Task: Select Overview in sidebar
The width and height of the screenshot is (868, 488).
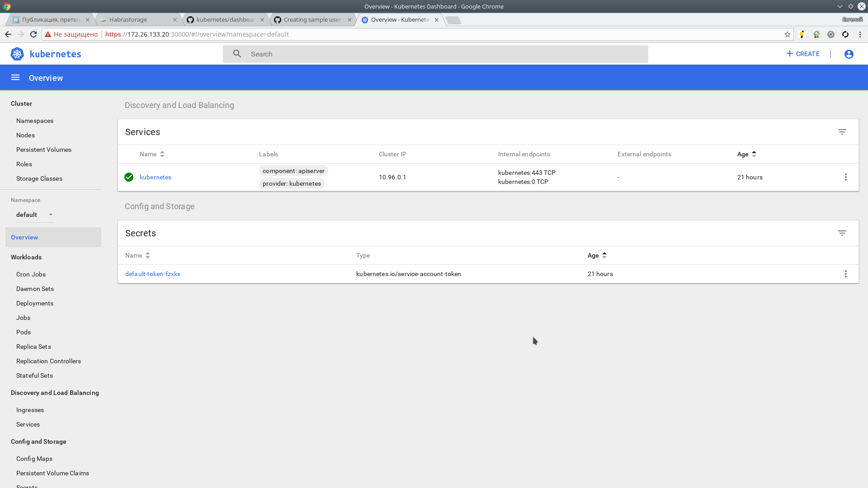Action: 53,237
